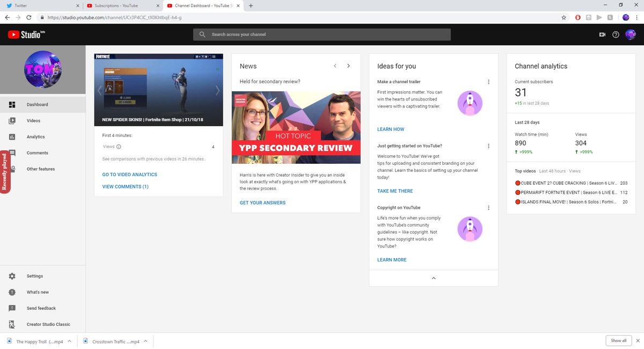Screen dimensions: 644x349
Task: Click GO TO VIDEO ANALYTICS link
Action: pyautogui.click(x=129, y=174)
